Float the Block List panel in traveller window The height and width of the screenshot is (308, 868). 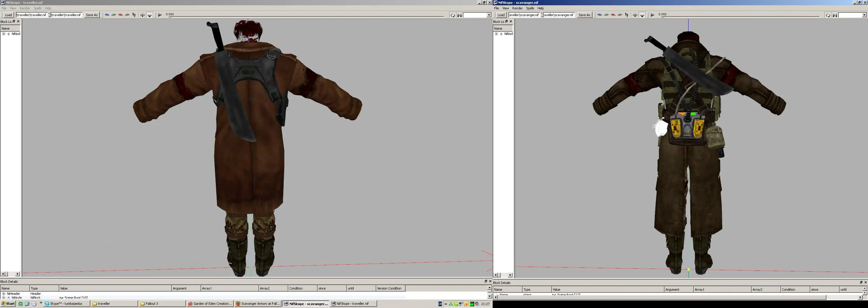click(x=14, y=21)
